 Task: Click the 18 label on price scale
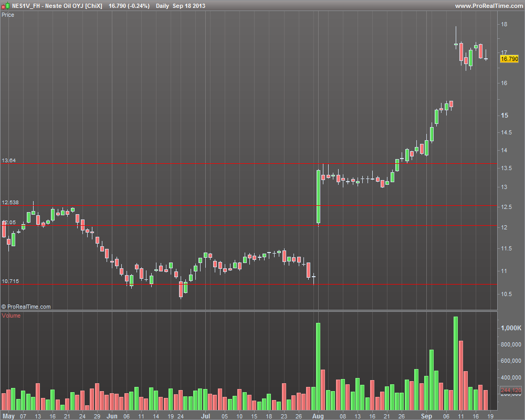pos(504,24)
